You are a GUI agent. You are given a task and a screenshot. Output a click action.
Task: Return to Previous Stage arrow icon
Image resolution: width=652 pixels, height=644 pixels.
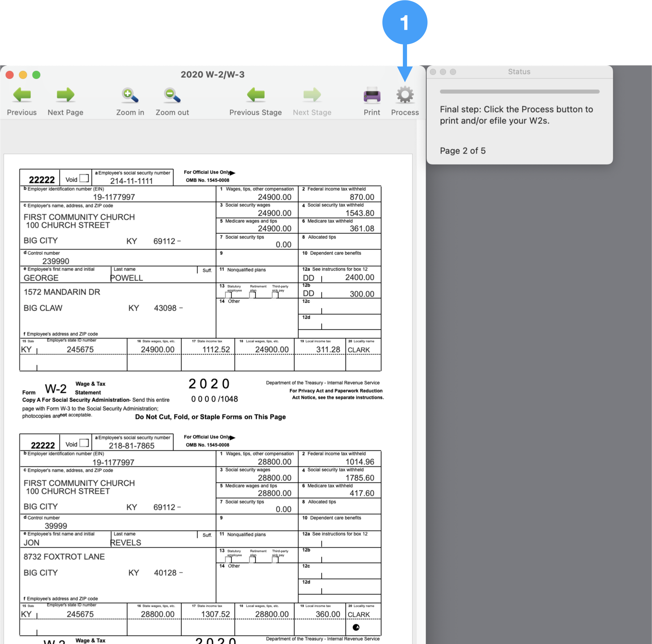(x=255, y=95)
